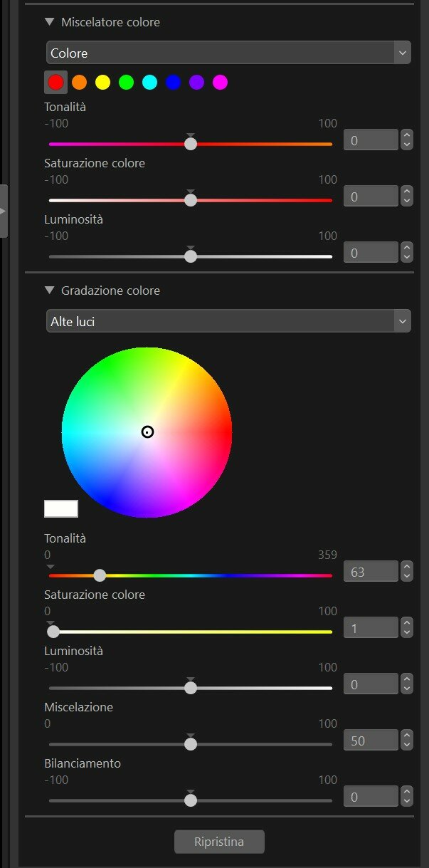This screenshot has width=429, height=868.
Task: Select the orange color dot
Action: [x=79, y=83]
